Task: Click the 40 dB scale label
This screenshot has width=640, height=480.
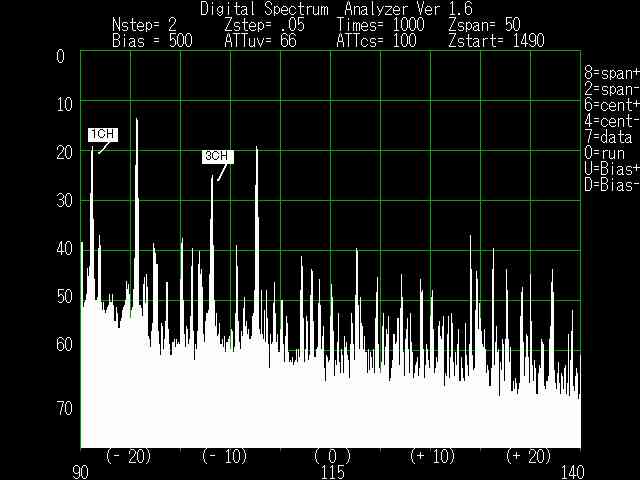Action: 64,248
